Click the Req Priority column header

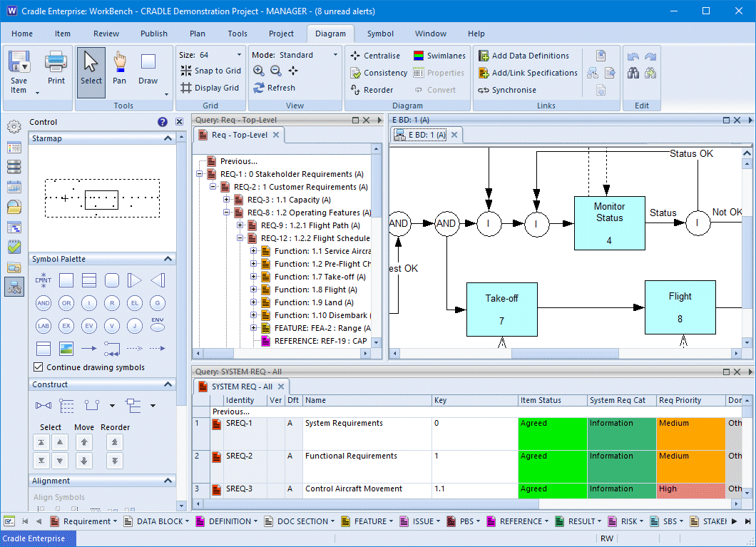click(x=691, y=400)
